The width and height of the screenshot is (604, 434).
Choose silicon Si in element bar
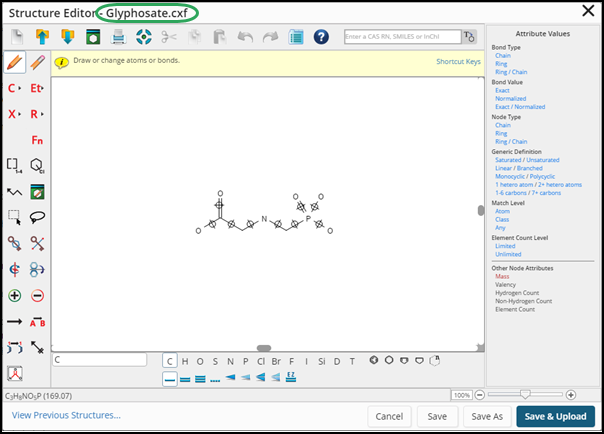point(322,361)
